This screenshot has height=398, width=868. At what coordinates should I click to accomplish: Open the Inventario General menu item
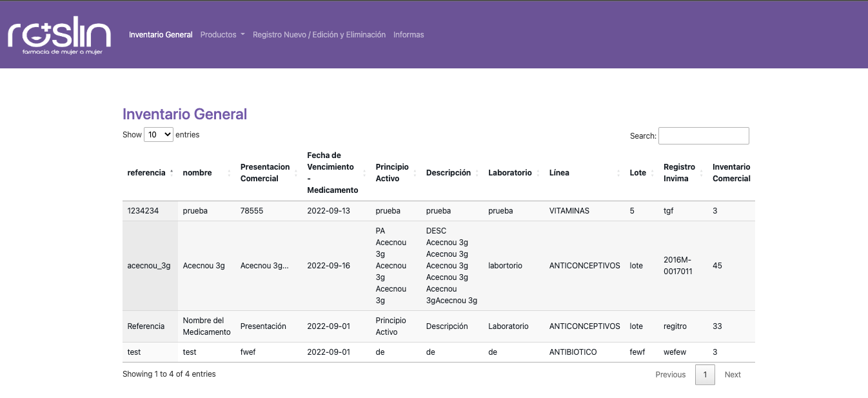[161, 35]
